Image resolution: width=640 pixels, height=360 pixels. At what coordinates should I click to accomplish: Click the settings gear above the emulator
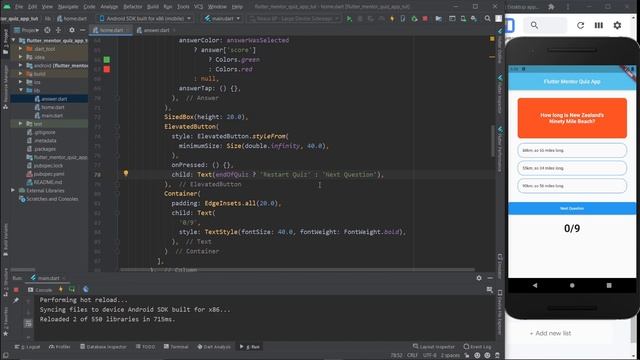(618, 25)
